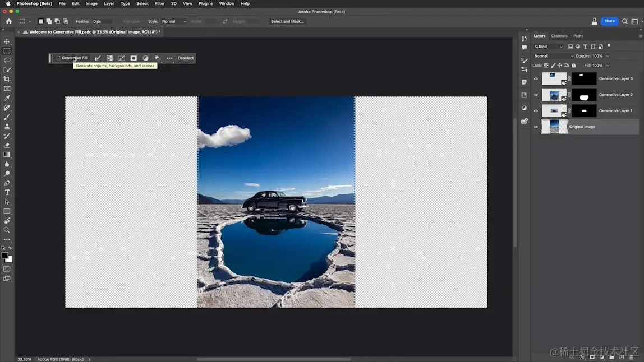This screenshot has width=644, height=362.
Task: Click the Select and Mask button
Action: pyautogui.click(x=287, y=21)
